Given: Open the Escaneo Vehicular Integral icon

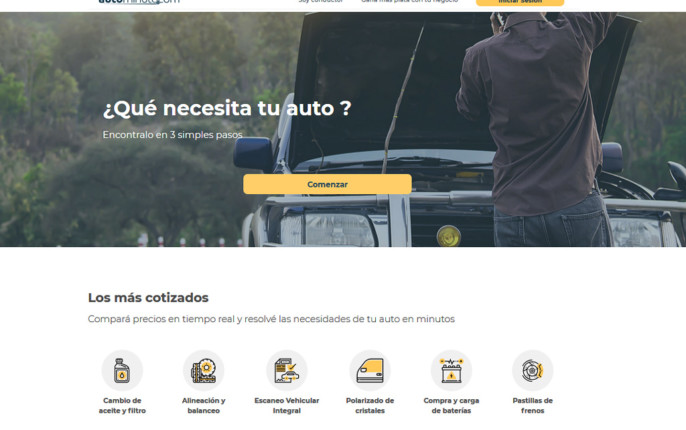Looking at the screenshot, I should tap(286, 370).
